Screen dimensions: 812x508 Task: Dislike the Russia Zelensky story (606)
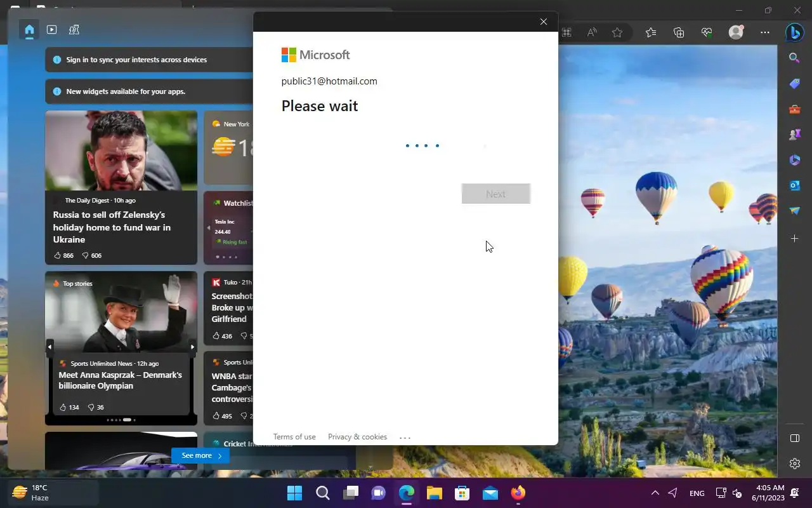(x=92, y=255)
